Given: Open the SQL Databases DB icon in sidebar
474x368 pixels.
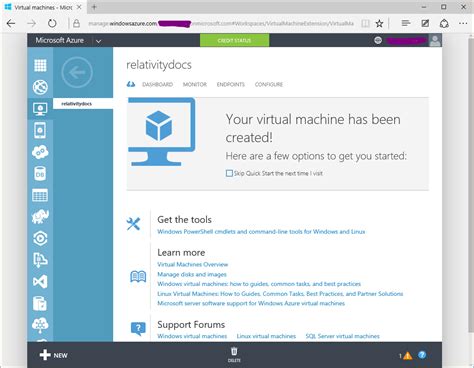Looking at the screenshot, I should [40, 174].
